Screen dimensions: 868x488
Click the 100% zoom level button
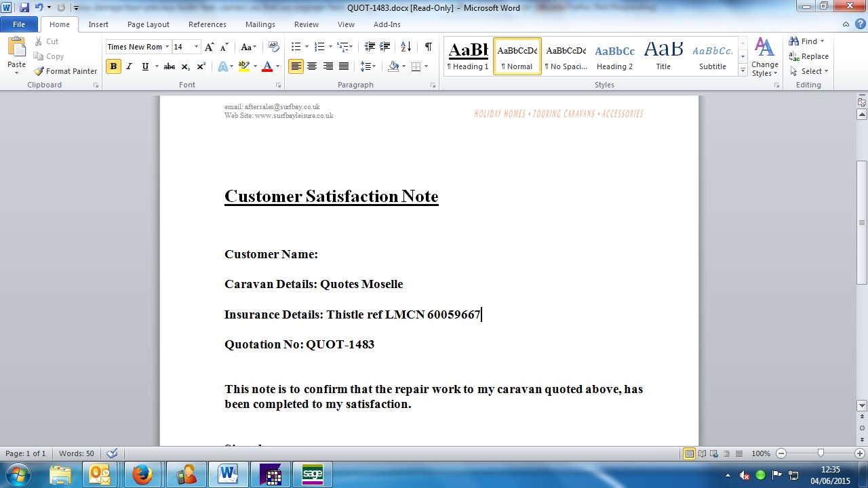tap(761, 453)
